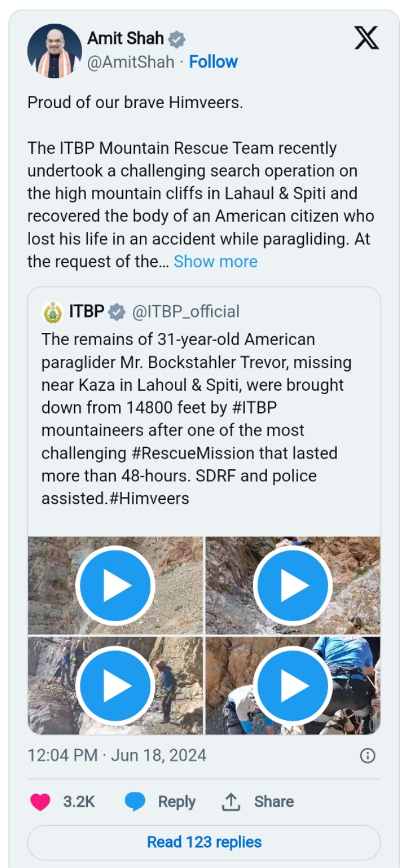The height and width of the screenshot is (868, 408).
Task: Open the @ITBP_official handle
Action: (186, 312)
